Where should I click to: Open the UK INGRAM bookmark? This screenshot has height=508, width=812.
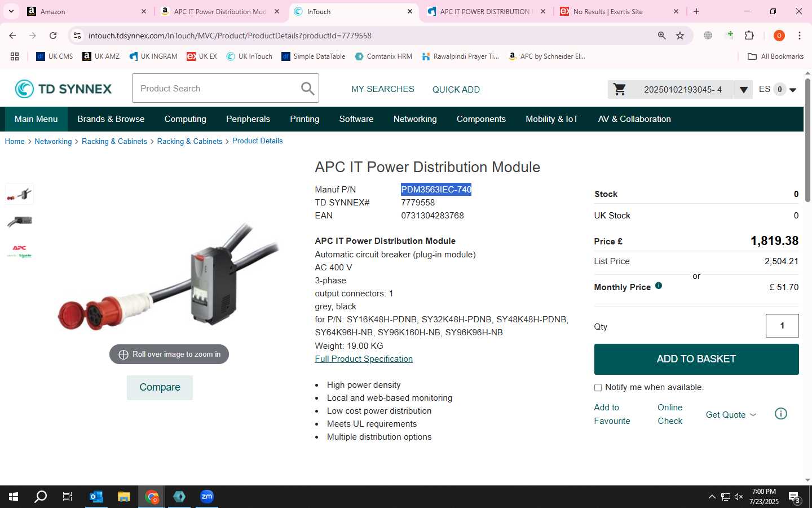[x=153, y=56]
